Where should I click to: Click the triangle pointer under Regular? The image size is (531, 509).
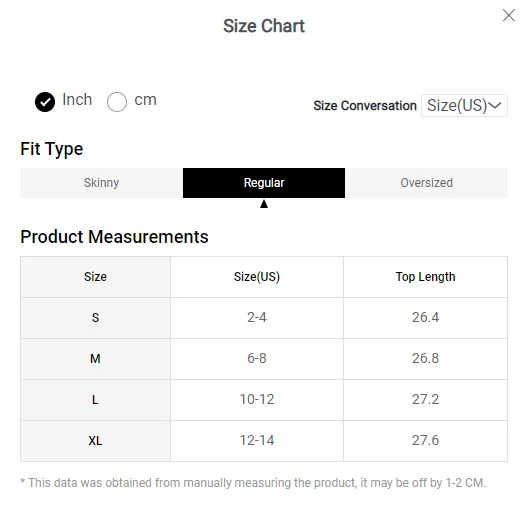[264, 204]
